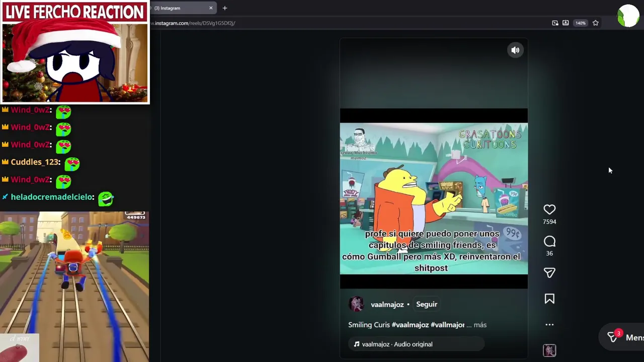
Task: View 36 comments count
Action: click(x=549, y=253)
